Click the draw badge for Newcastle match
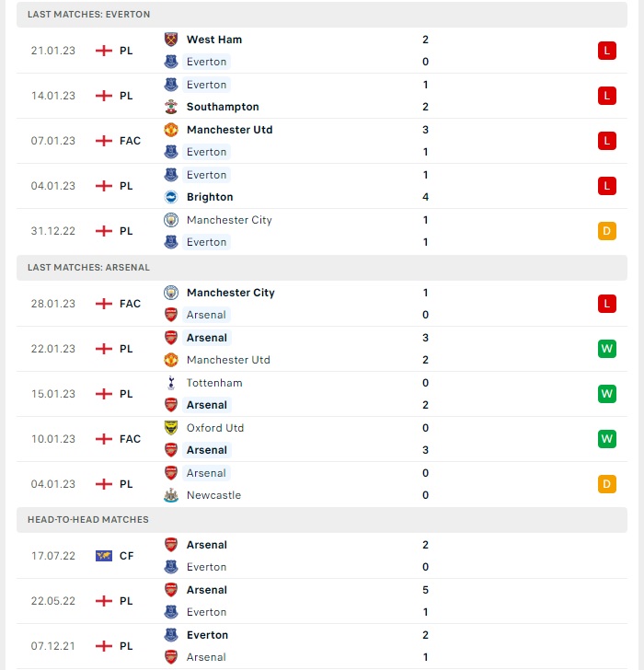Image resolution: width=644 pixels, height=670 pixels. click(x=607, y=484)
